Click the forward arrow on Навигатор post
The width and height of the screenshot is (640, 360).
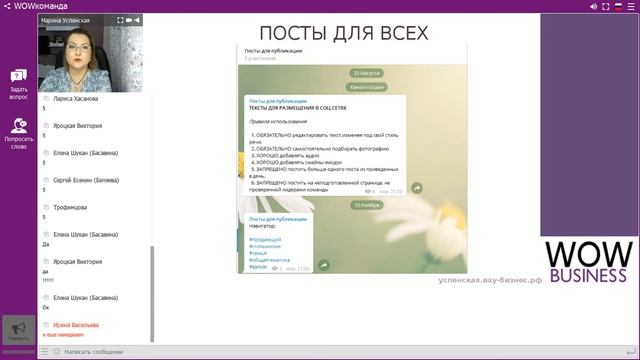point(324,265)
